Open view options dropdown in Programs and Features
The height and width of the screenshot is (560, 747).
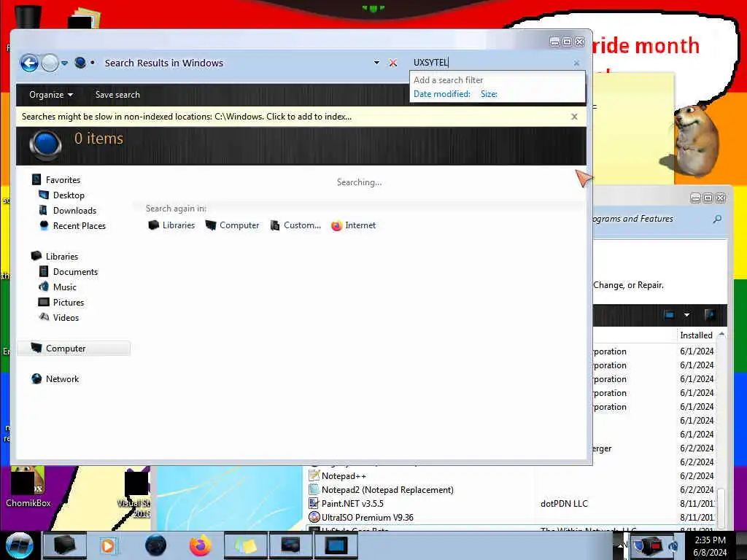point(686,315)
